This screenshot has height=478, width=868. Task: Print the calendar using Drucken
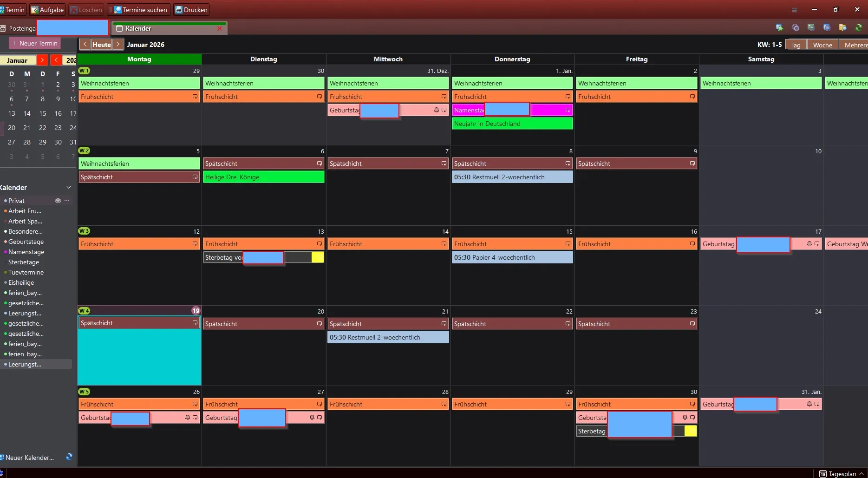pos(191,10)
